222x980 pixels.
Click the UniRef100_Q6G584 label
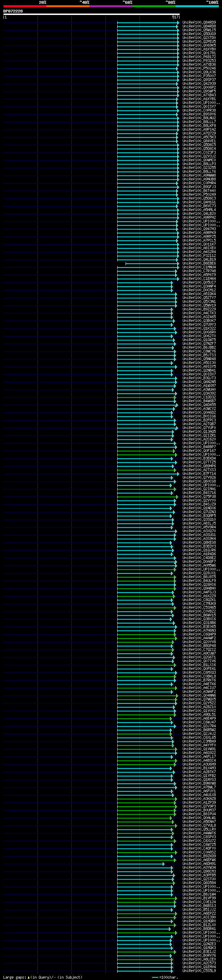pyautogui.click(x=199, y=883)
